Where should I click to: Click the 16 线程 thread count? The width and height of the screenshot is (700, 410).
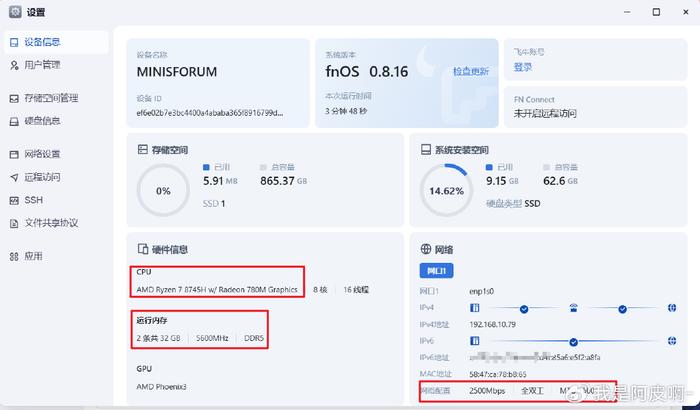click(x=356, y=289)
